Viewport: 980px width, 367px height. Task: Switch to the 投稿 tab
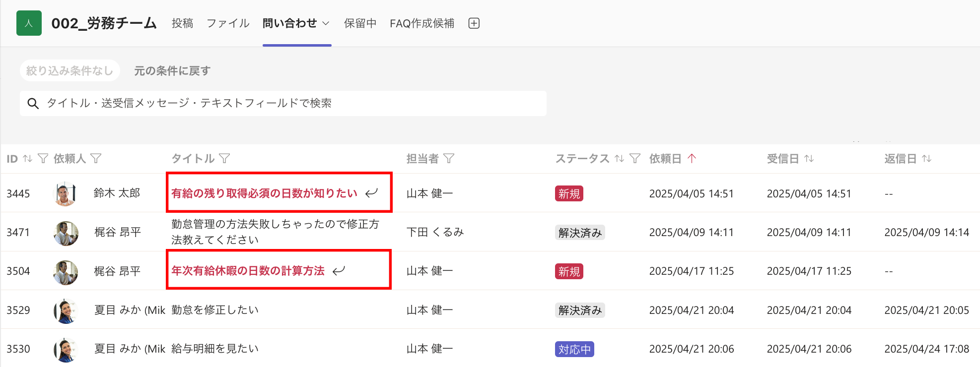pyautogui.click(x=182, y=23)
